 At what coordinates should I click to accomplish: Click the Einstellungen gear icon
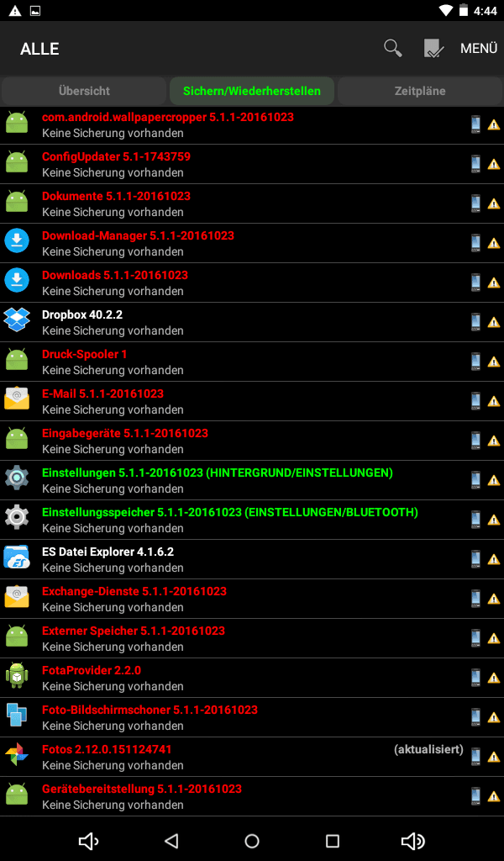coord(17,478)
